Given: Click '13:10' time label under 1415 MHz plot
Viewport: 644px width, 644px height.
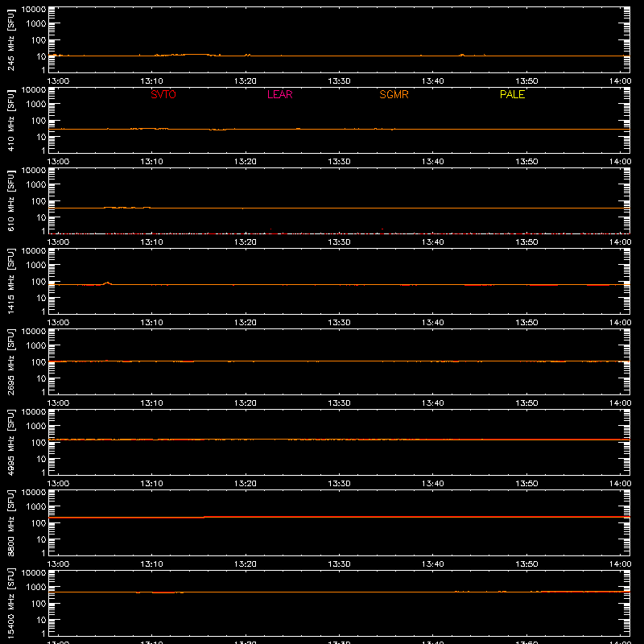Looking at the screenshot, I should tap(151, 323).
